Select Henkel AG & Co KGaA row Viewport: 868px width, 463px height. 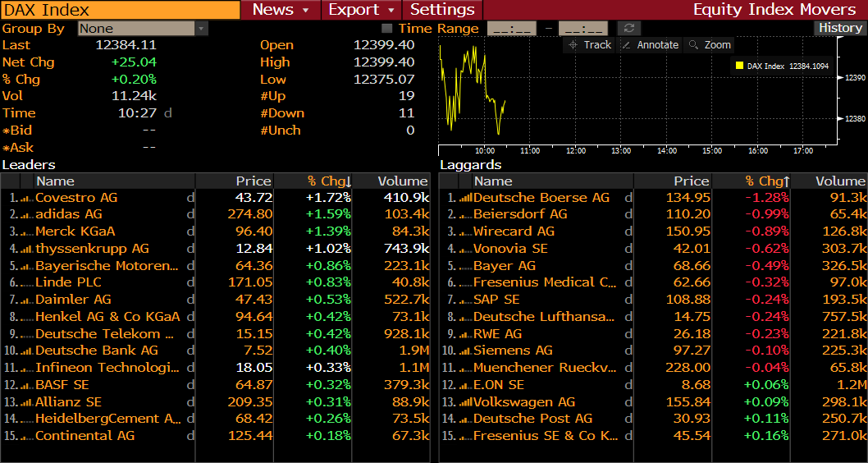click(x=215, y=318)
